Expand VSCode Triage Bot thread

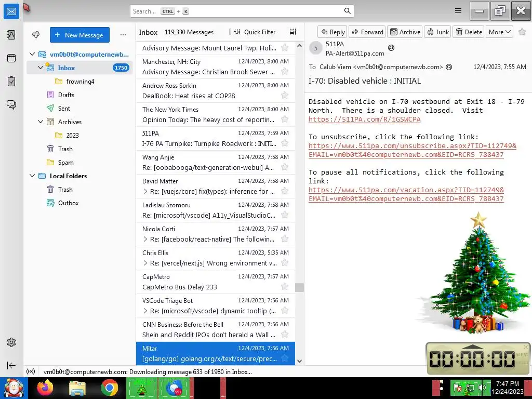145,311
